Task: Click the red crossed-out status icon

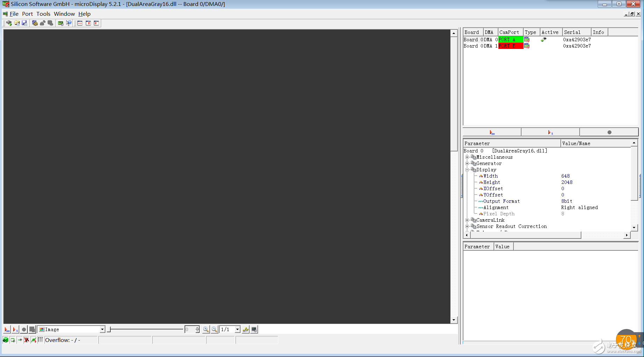Action: coord(27,340)
